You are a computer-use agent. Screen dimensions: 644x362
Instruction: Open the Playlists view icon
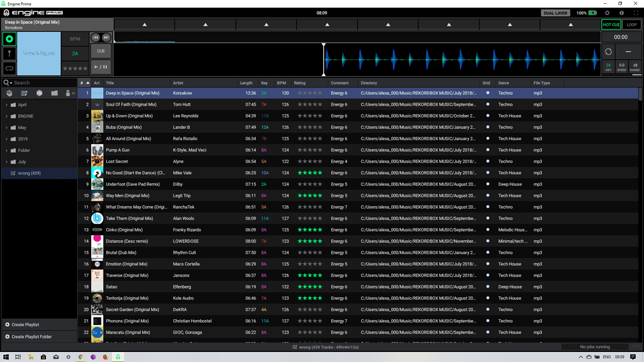[x=24, y=93]
